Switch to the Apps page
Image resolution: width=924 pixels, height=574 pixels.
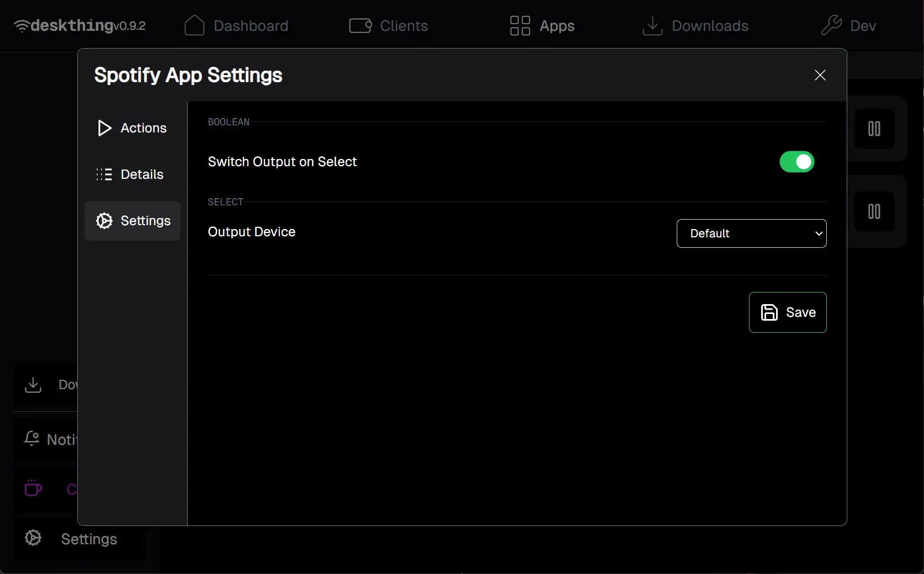542,26
